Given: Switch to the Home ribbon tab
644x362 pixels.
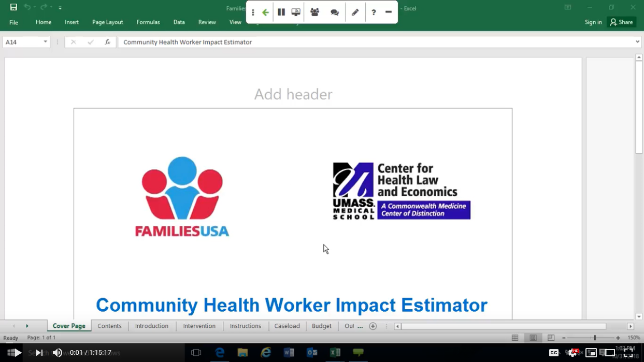Looking at the screenshot, I should pos(44,22).
